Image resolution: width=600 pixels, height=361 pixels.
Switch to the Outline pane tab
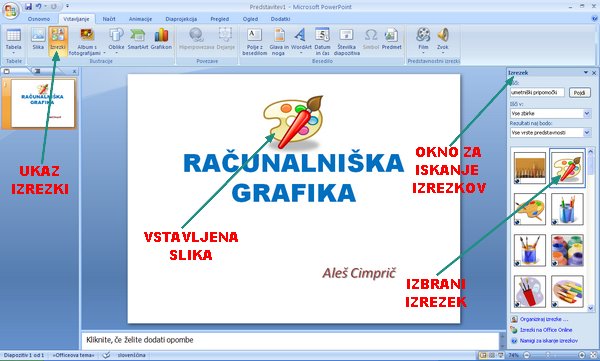[38, 71]
